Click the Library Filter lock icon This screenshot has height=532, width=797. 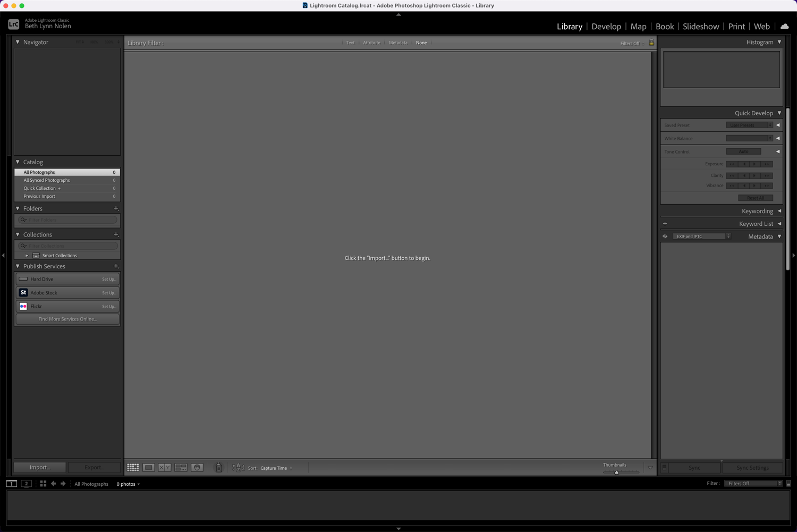click(651, 43)
